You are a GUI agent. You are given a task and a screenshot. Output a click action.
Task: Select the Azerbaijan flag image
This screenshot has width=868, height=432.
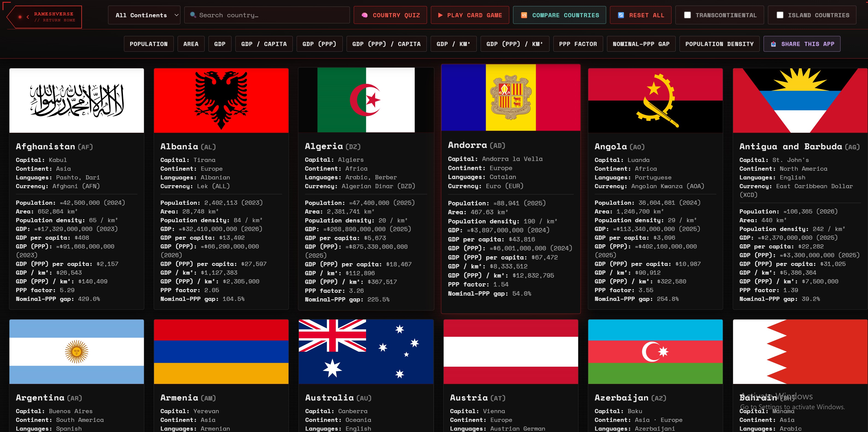pyautogui.click(x=655, y=351)
